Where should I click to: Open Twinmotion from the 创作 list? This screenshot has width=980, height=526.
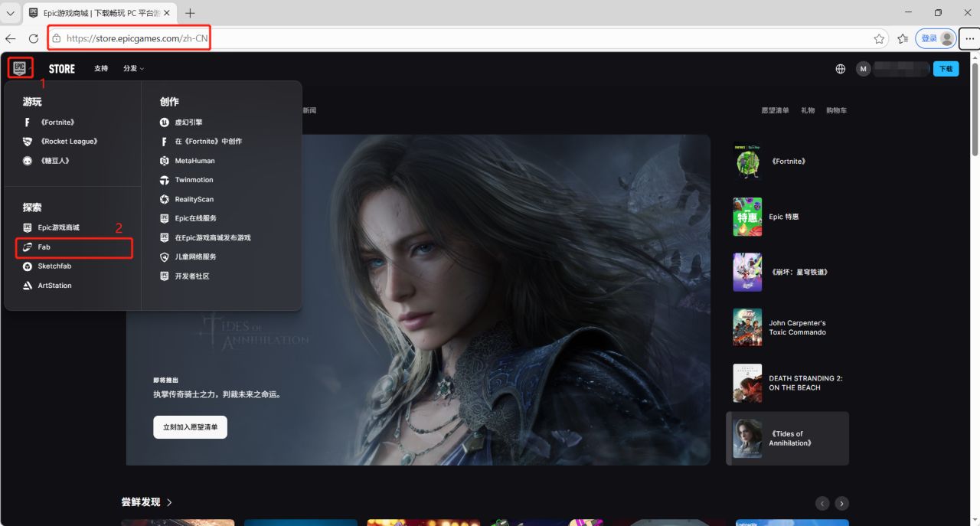click(187, 180)
